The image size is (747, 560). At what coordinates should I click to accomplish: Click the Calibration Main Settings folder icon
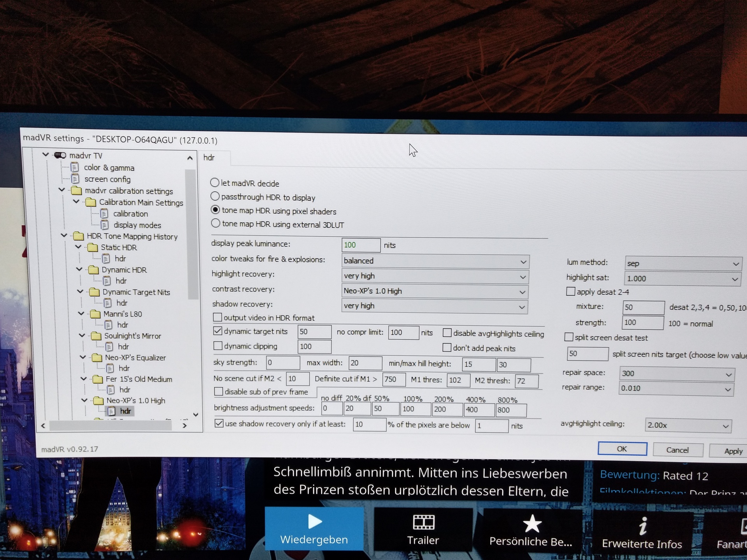91,202
